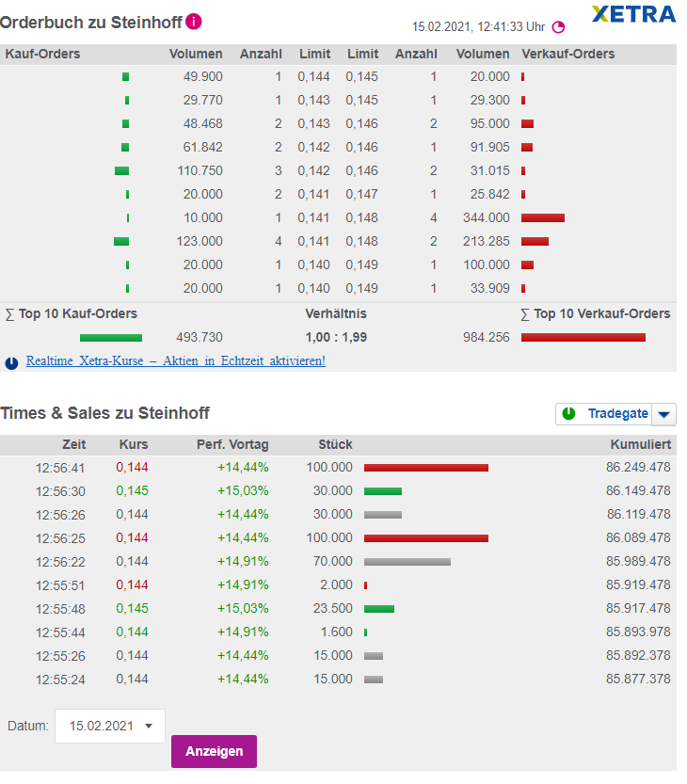This screenshot has width=687, height=784.
Task: Select the green trade bar at 12:56:30
Action: tap(383, 490)
